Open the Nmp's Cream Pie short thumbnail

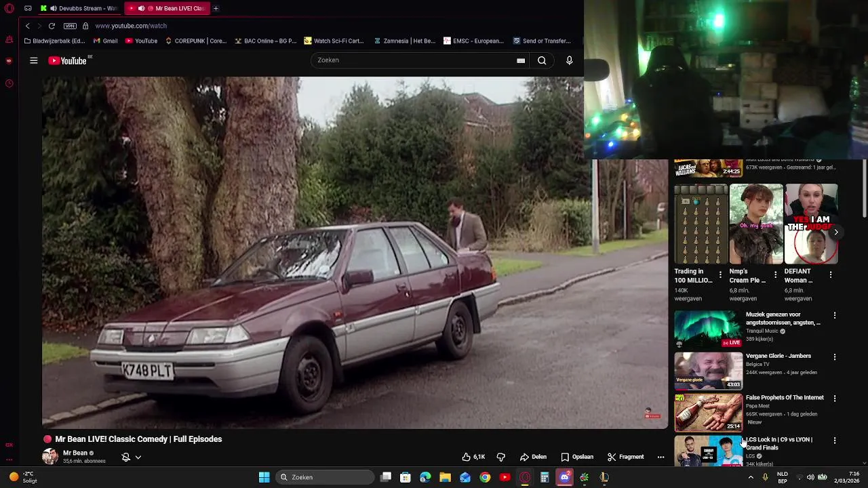(x=756, y=224)
